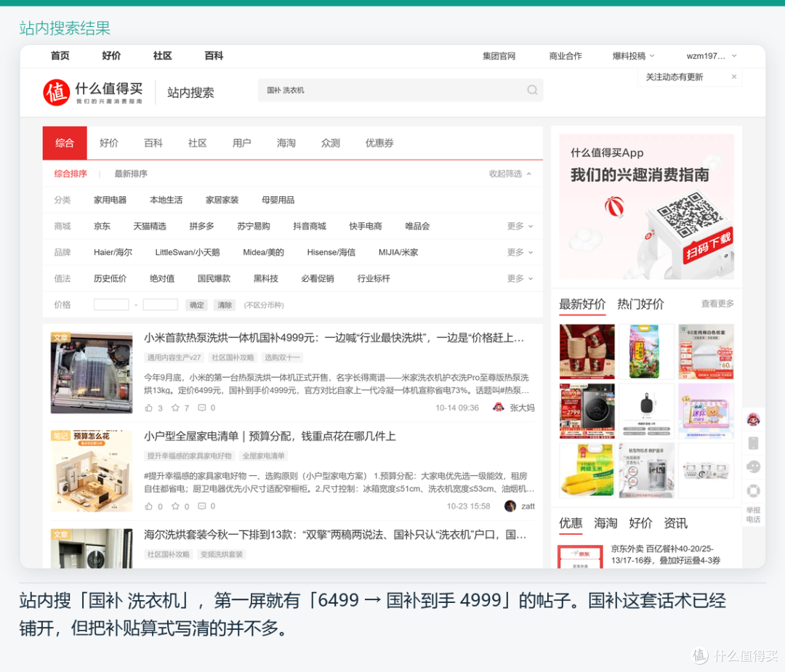The image size is (785, 672).
Task: Open the red paper cups deal thumbnail
Action: [587, 352]
